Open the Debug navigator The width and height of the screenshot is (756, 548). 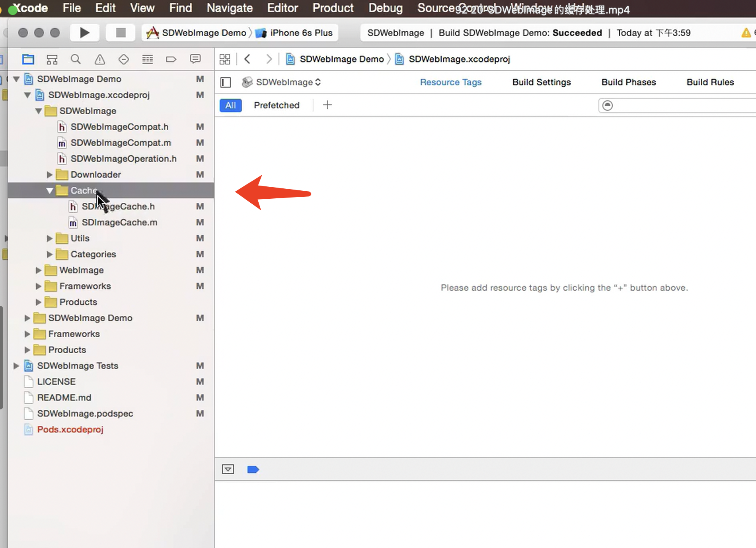pyautogui.click(x=148, y=59)
